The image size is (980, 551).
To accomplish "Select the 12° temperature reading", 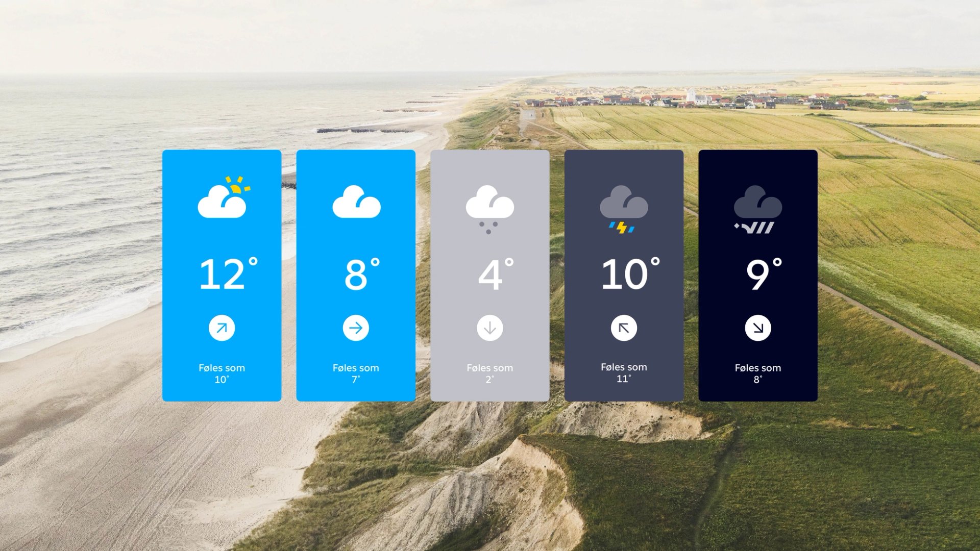I will [x=229, y=273].
